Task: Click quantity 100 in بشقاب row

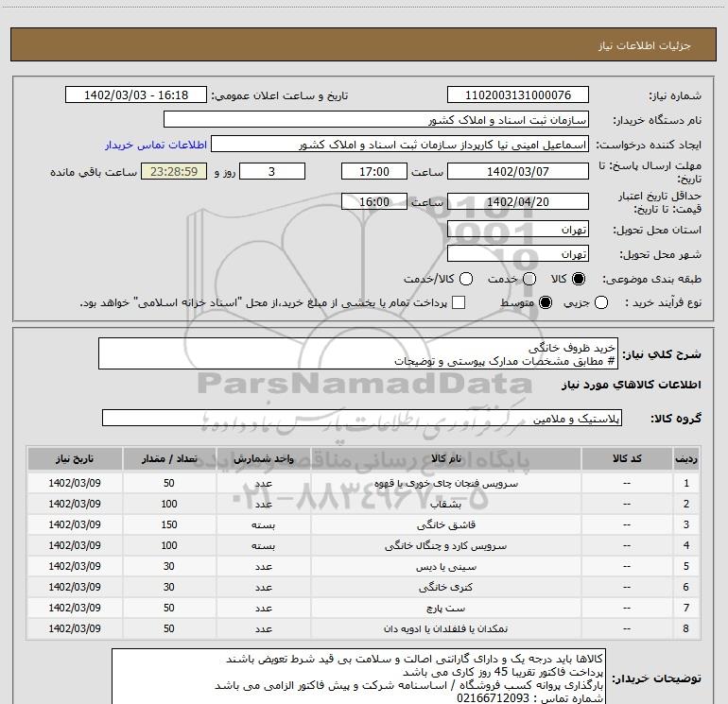Action: 169,504
